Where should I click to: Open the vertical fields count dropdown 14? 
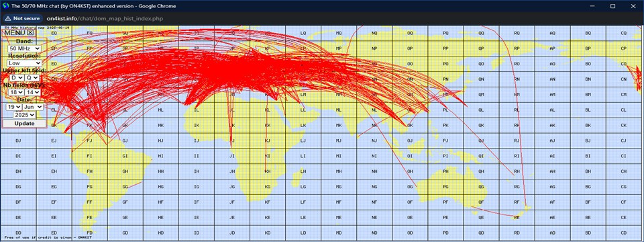[x=32, y=92]
